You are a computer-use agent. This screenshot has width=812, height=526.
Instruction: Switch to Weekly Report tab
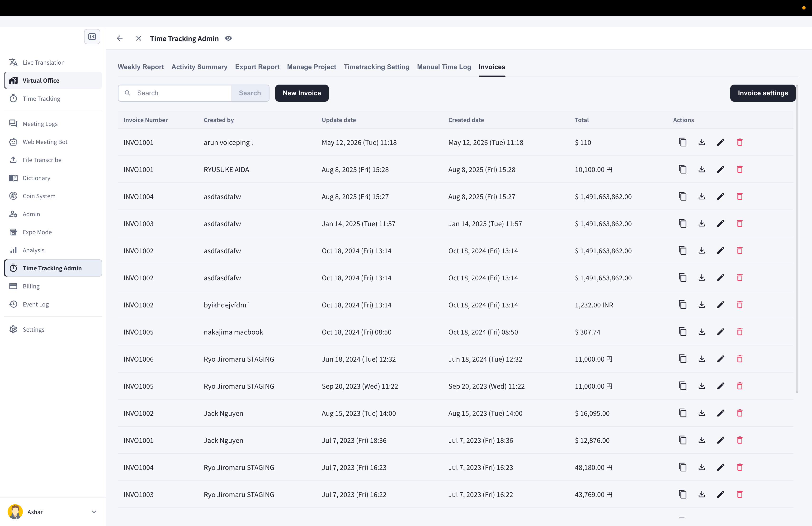(141, 67)
